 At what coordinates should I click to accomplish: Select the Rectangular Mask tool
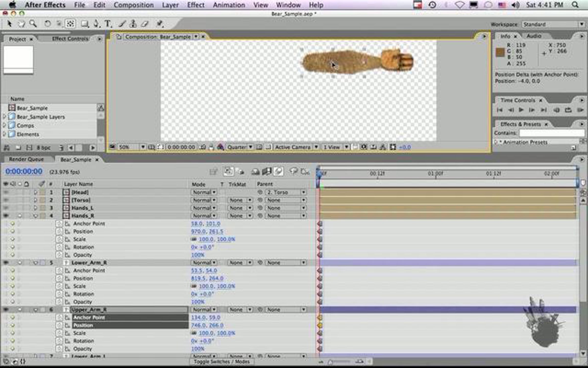[85, 24]
